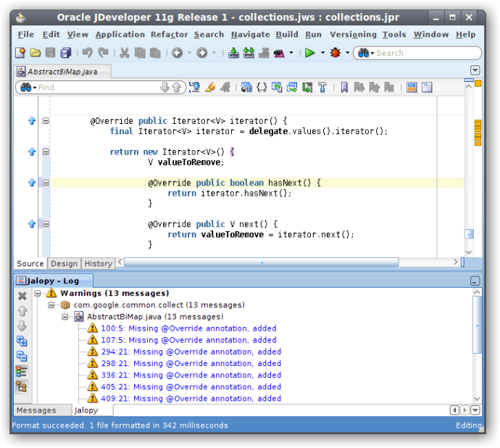Expand all log nodes icon
Viewport: 500px width, 448px height.
pos(22,341)
